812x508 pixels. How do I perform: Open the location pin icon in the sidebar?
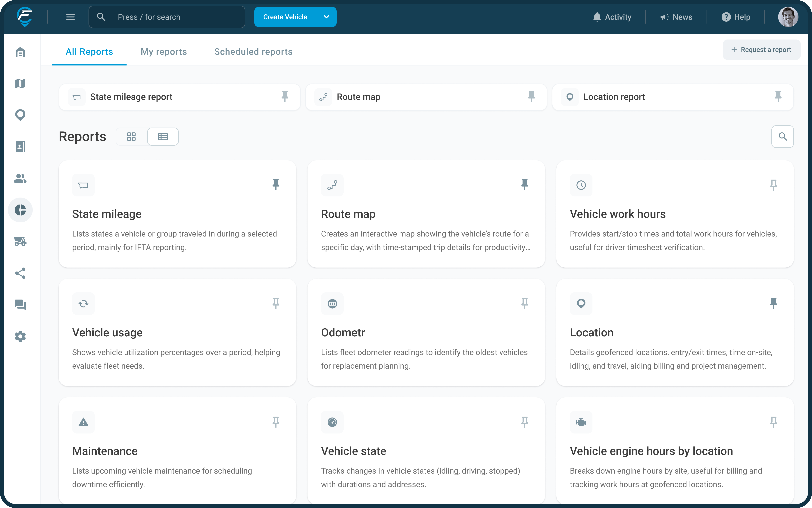pyautogui.click(x=20, y=115)
